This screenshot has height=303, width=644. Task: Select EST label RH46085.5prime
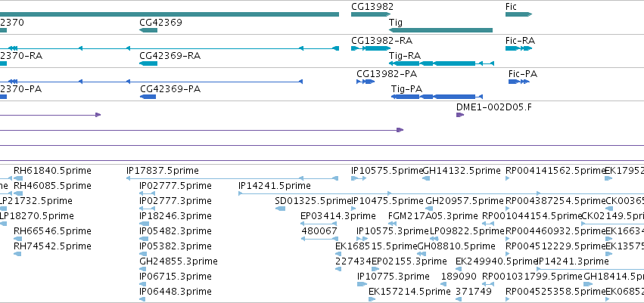point(52,186)
